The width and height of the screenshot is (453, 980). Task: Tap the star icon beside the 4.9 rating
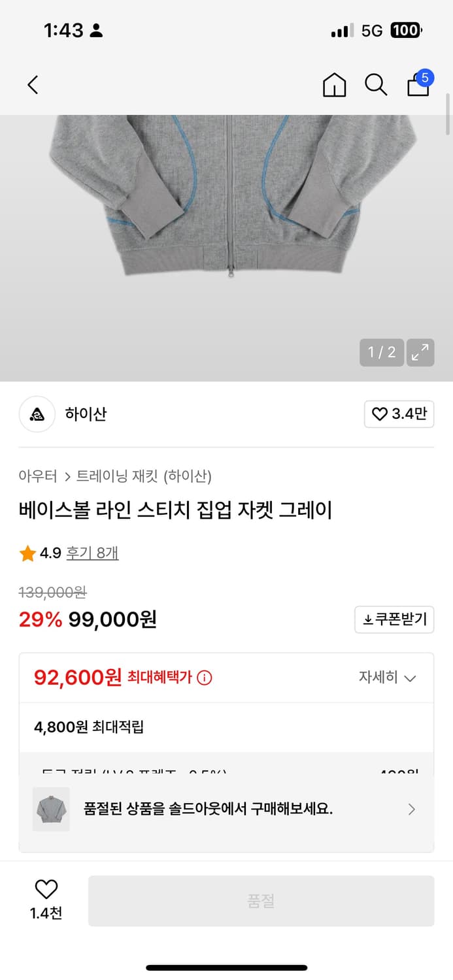pyautogui.click(x=27, y=553)
